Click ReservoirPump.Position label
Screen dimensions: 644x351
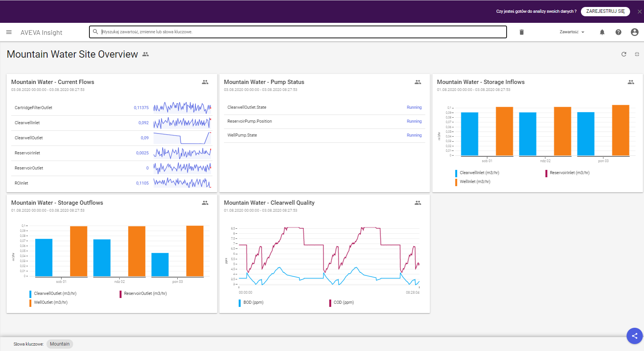coord(250,122)
